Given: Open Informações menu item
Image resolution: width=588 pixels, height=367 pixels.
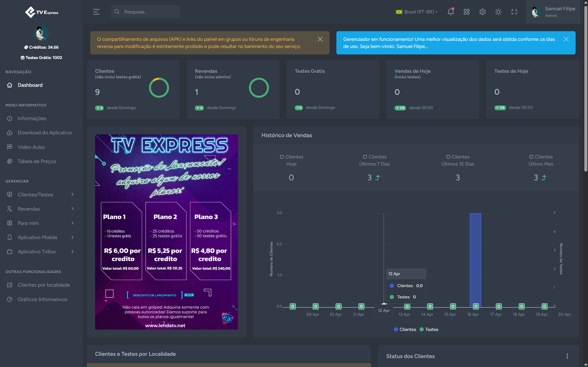Looking at the screenshot, I should [x=32, y=118].
